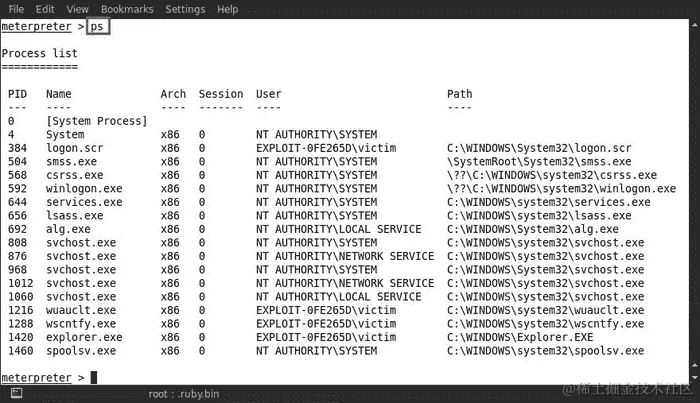Click the path 'C:\WINDOWS\System32\logon.scr'

tap(539, 148)
